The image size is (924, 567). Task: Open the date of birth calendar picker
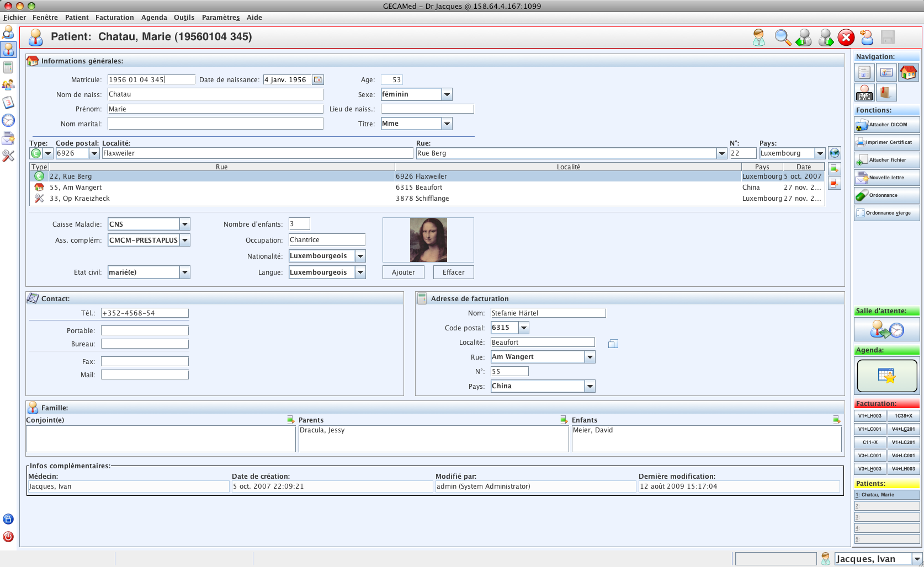point(318,80)
